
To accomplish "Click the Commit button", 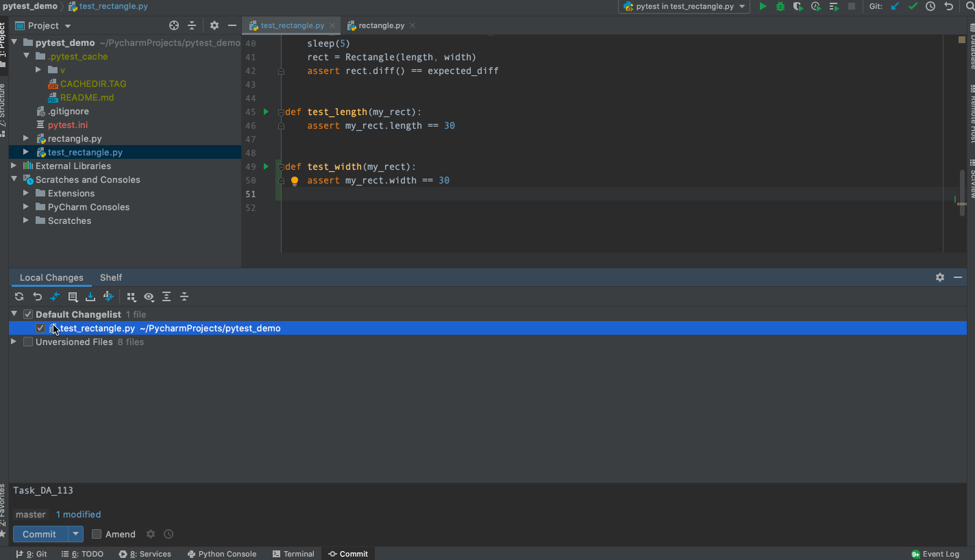I will click(x=40, y=534).
